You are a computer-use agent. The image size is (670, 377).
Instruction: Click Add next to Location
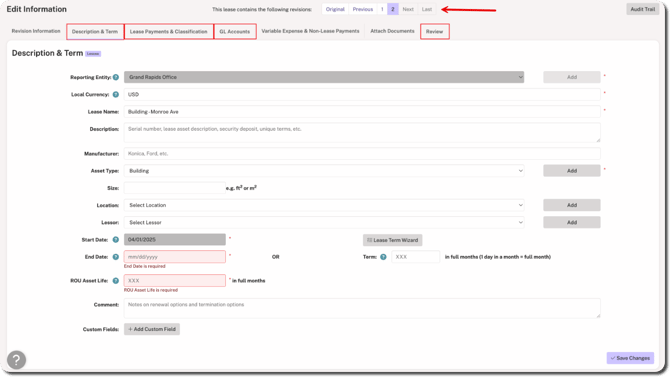pyautogui.click(x=572, y=205)
